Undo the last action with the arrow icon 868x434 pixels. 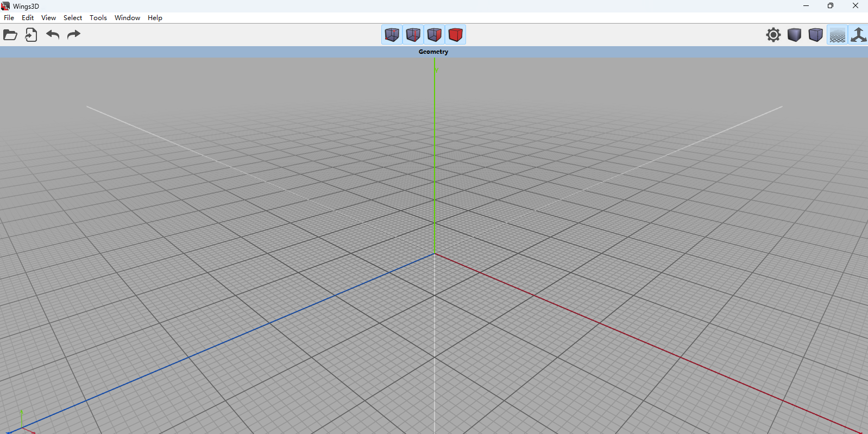[x=53, y=35]
